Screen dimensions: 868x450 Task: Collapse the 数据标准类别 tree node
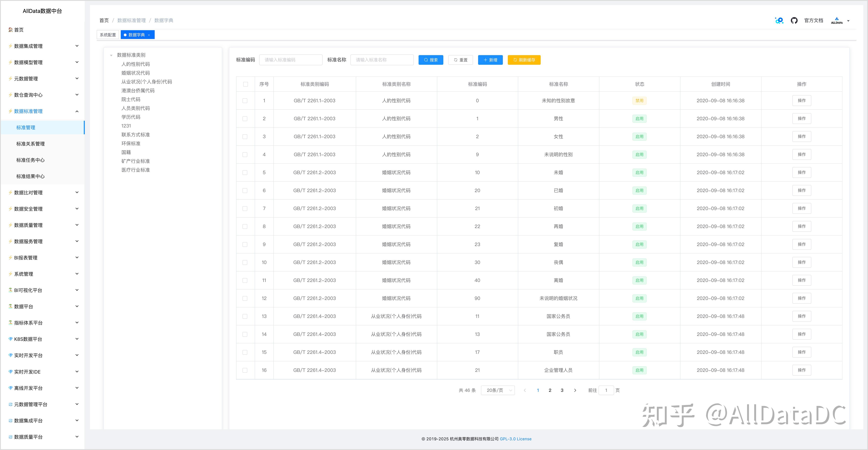coord(111,55)
